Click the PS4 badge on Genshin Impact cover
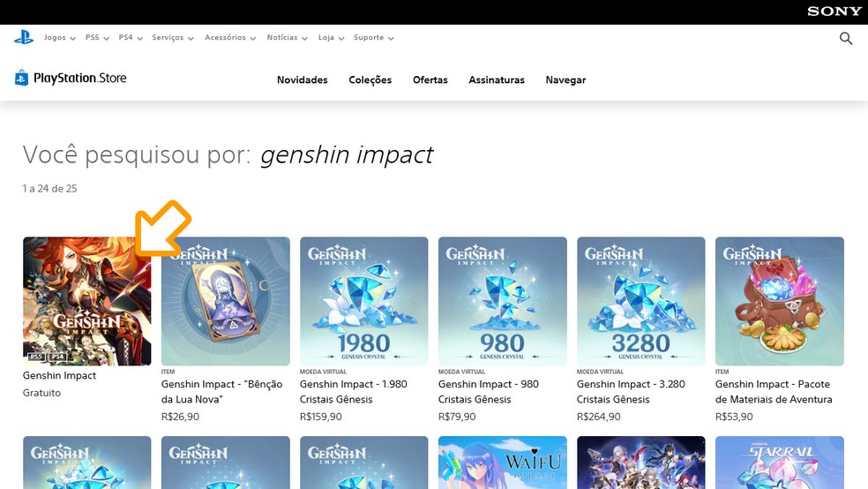Image resolution: width=868 pixels, height=489 pixels. pyautogui.click(x=57, y=356)
